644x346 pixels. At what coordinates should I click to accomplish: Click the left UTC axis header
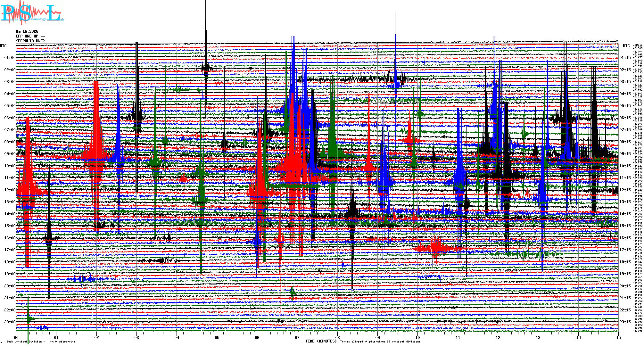tap(3, 46)
